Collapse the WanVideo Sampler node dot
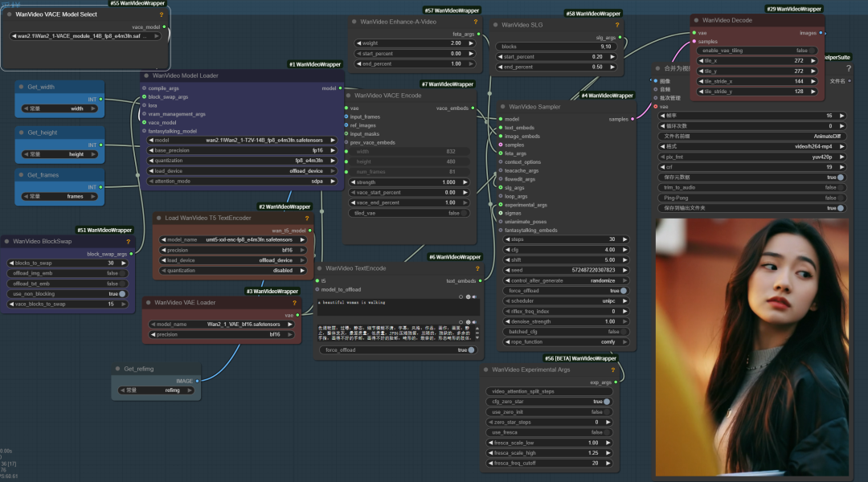 click(x=502, y=107)
